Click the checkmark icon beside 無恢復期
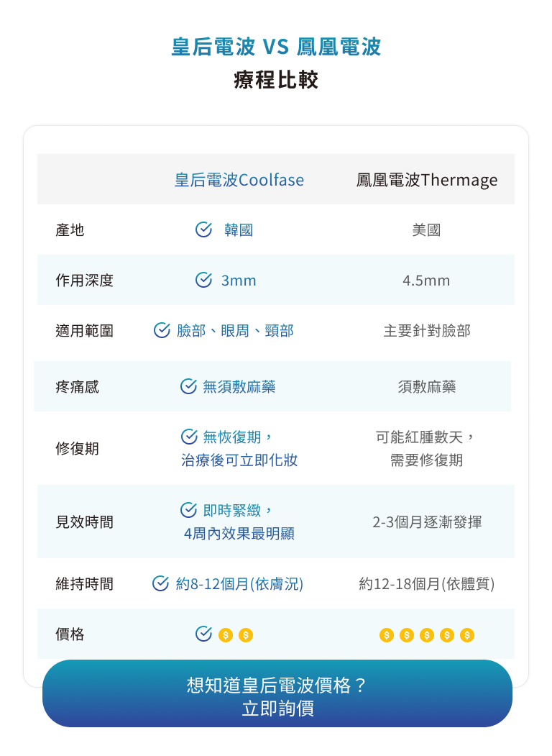 pyautogui.click(x=189, y=437)
